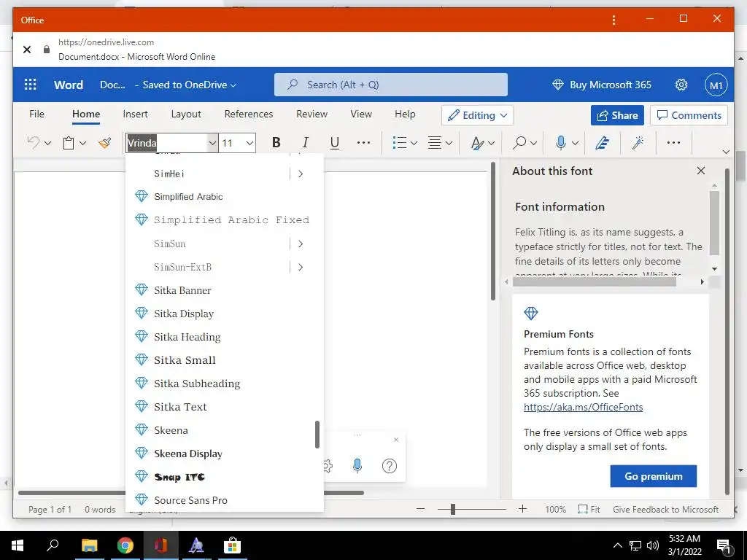Click the Fit page button
The height and width of the screenshot is (560, 747).
pyautogui.click(x=589, y=509)
